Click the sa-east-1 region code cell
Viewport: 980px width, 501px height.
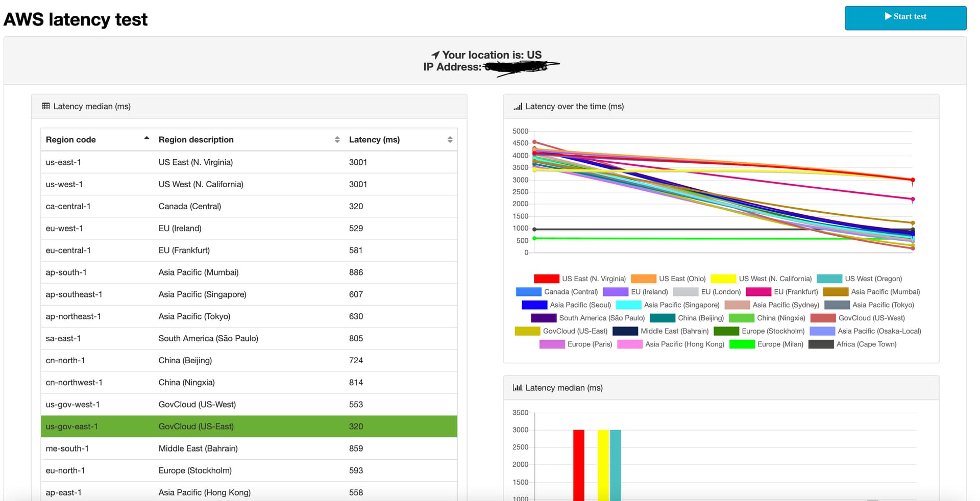pos(97,338)
